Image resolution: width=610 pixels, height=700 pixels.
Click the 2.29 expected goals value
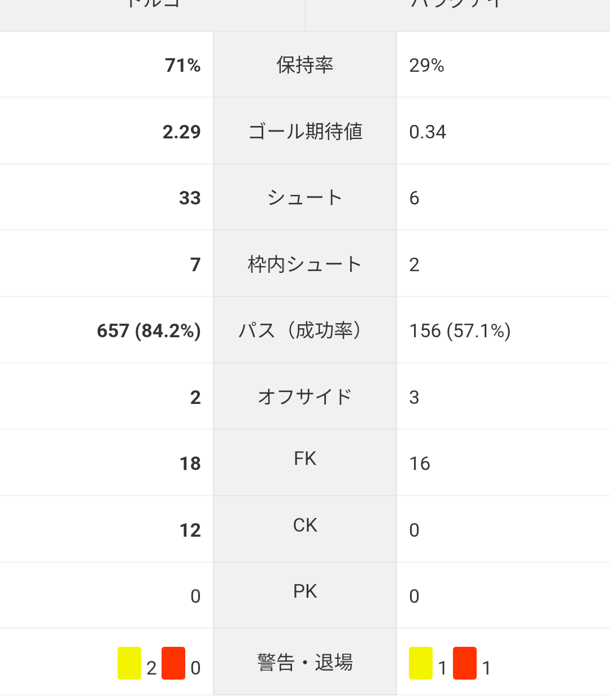[182, 132]
